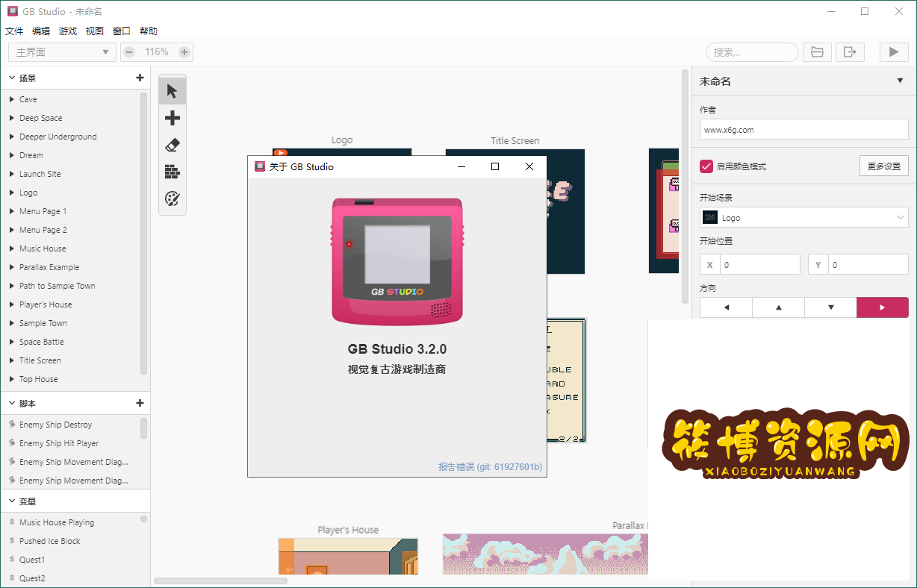Collapse the 脚本 section
This screenshot has width=917, height=588.
[x=12, y=403]
